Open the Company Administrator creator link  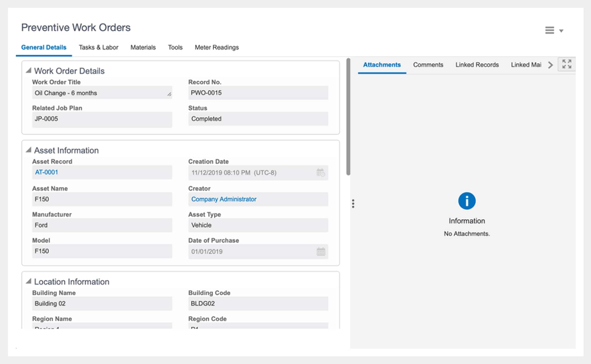tap(224, 199)
